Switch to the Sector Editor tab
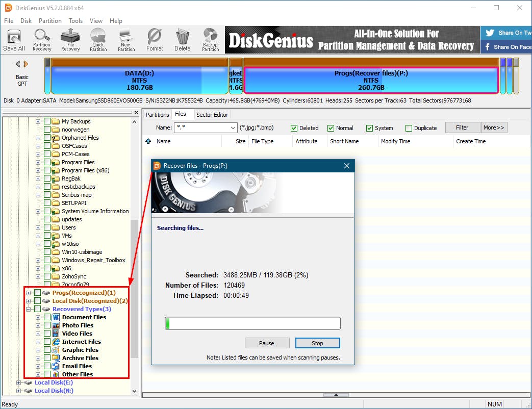Viewport: 532px width, 409px height. coord(212,115)
